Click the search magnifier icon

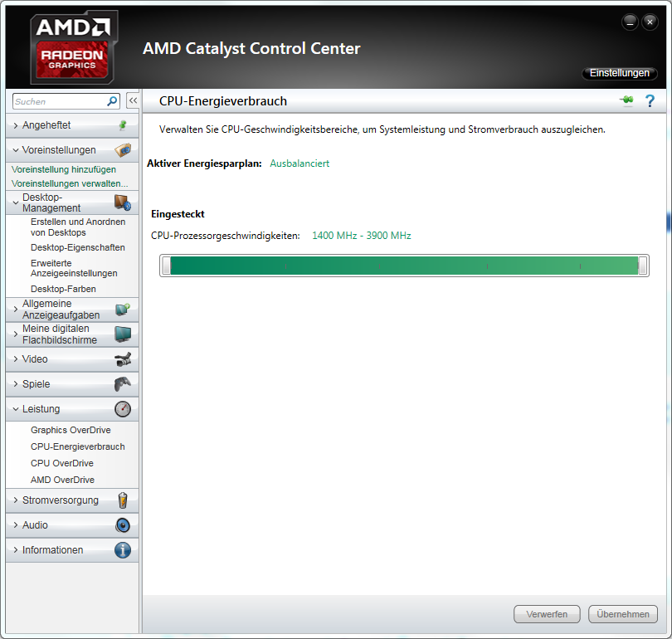click(112, 101)
